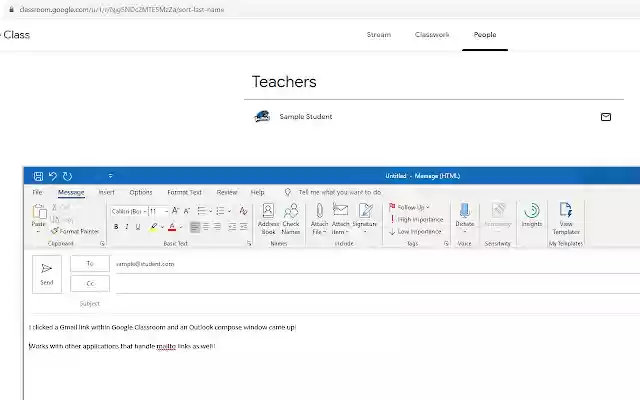Click the Paste clipboard icon
Viewport: 640px width, 400px height.
[39, 212]
